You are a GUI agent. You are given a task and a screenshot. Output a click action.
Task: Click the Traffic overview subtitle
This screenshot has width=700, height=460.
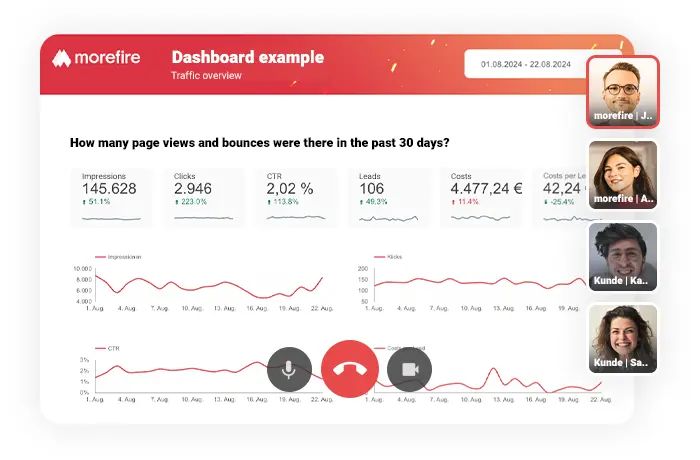pyautogui.click(x=208, y=76)
